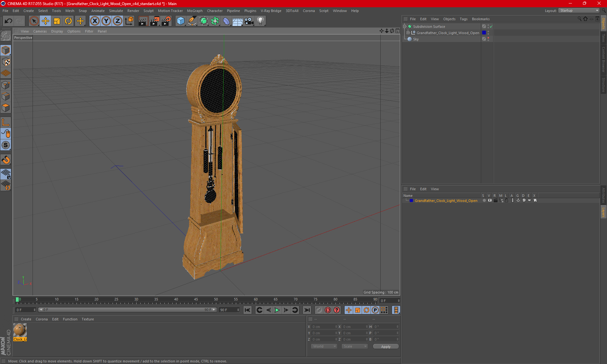Toggle layer visibility eye for Grandfather_Clock layer
Viewport: 607px width, 364px height.
[x=490, y=201]
